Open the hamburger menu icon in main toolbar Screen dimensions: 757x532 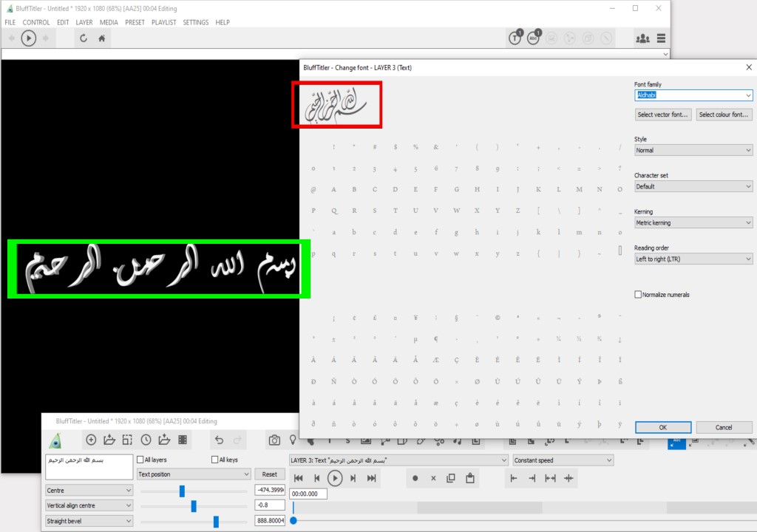pyautogui.click(x=661, y=38)
